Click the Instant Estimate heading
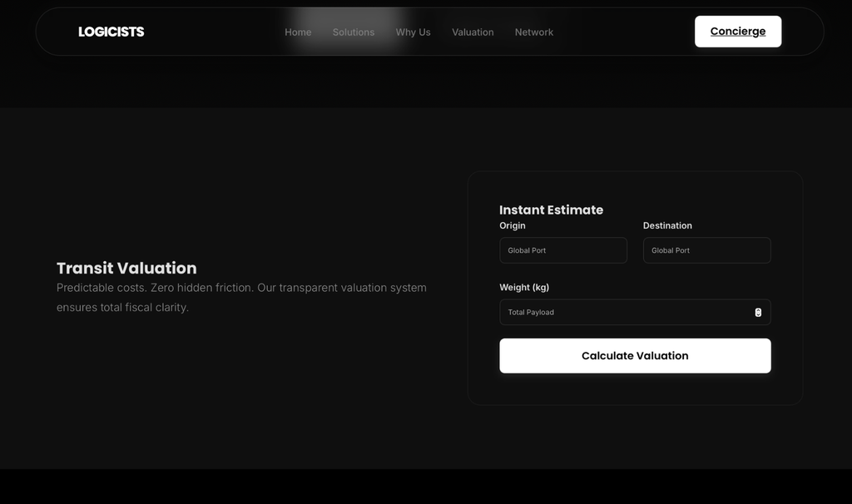Screen dimensions: 852x504 (551, 210)
